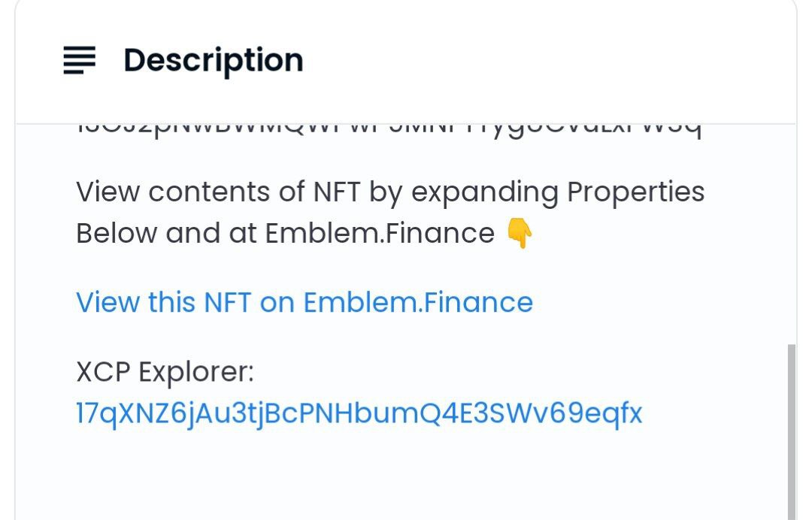
Task: Click the partially hidden top text line
Action: point(389,128)
